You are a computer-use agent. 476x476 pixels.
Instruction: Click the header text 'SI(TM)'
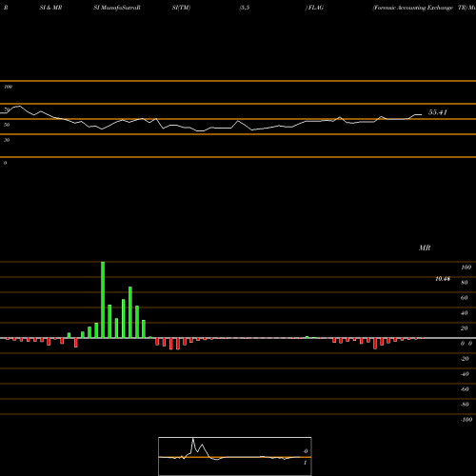pyautogui.click(x=181, y=8)
